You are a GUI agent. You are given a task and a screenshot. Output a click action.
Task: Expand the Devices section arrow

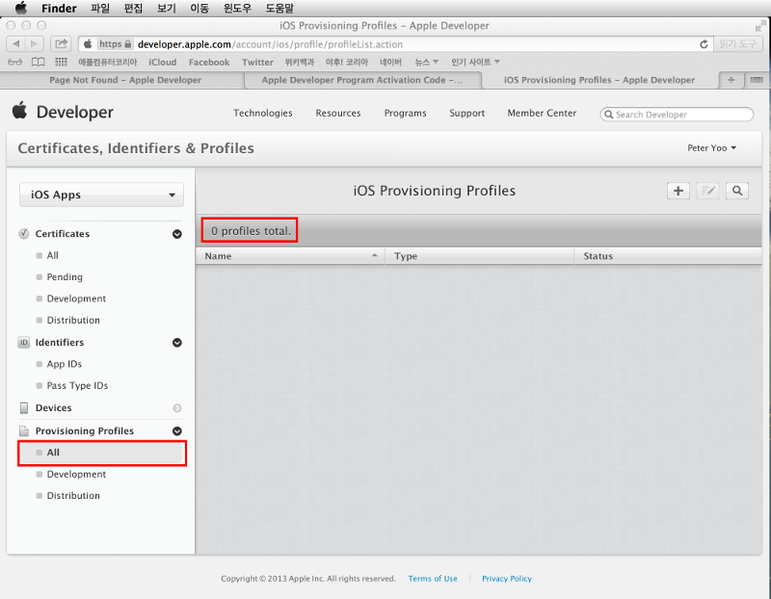coord(177,408)
